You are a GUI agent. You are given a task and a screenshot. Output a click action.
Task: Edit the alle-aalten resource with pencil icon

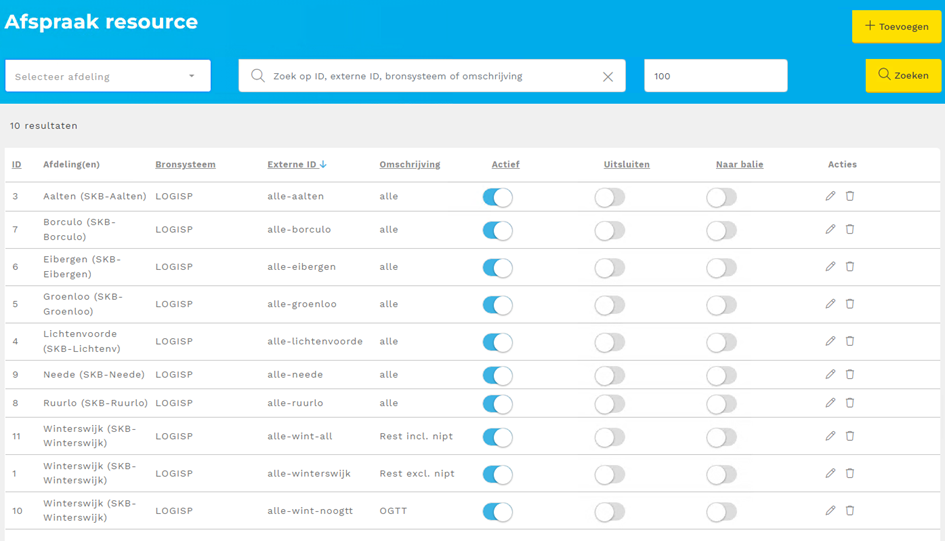coord(830,196)
